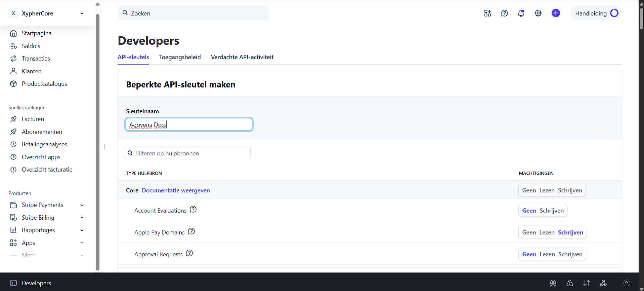
Task: Select Schrijven for Core permissions
Action: [570, 190]
